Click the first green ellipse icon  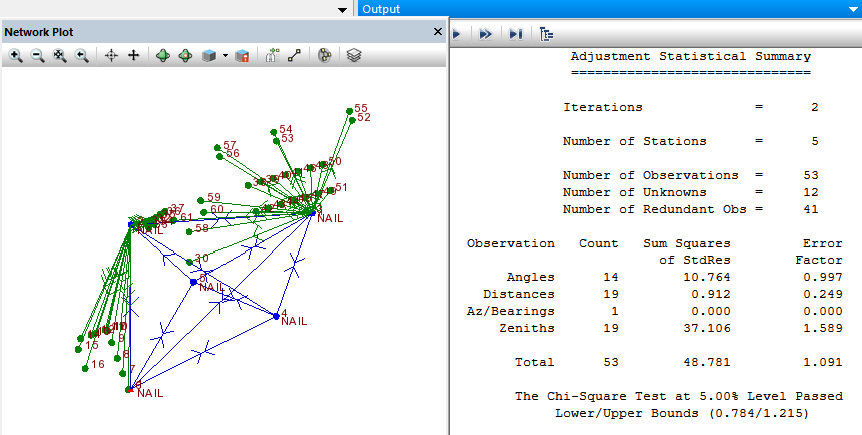coord(163,56)
